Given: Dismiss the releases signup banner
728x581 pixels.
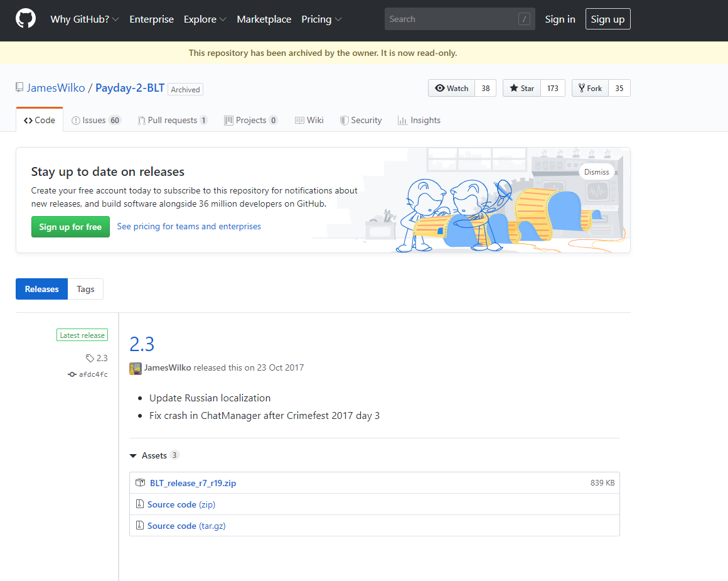Looking at the screenshot, I should (x=597, y=171).
